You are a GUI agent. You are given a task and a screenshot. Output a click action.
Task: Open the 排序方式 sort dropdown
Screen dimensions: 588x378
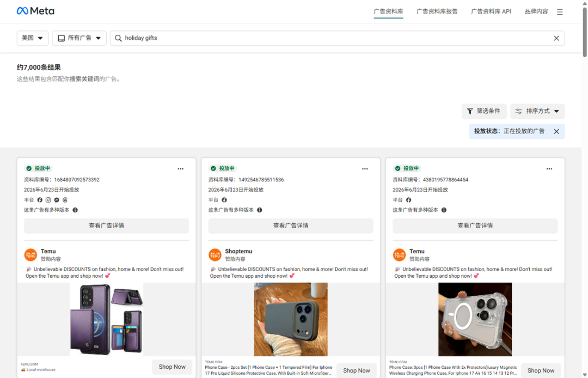pyautogui.click(x=537, y=111)
